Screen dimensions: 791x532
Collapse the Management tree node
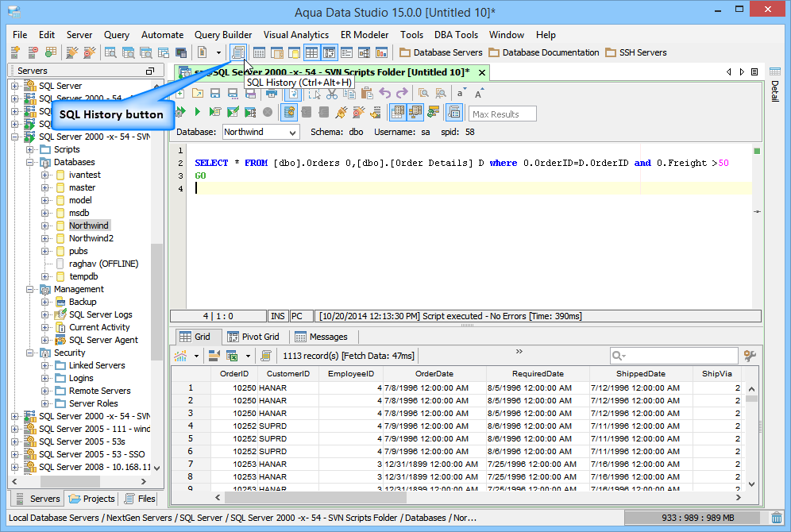29,290
